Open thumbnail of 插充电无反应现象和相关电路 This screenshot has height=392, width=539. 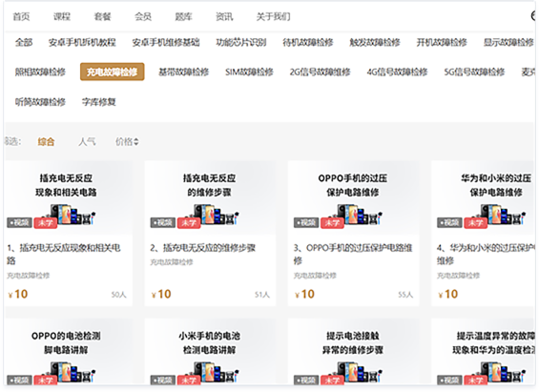coord(69,197)
